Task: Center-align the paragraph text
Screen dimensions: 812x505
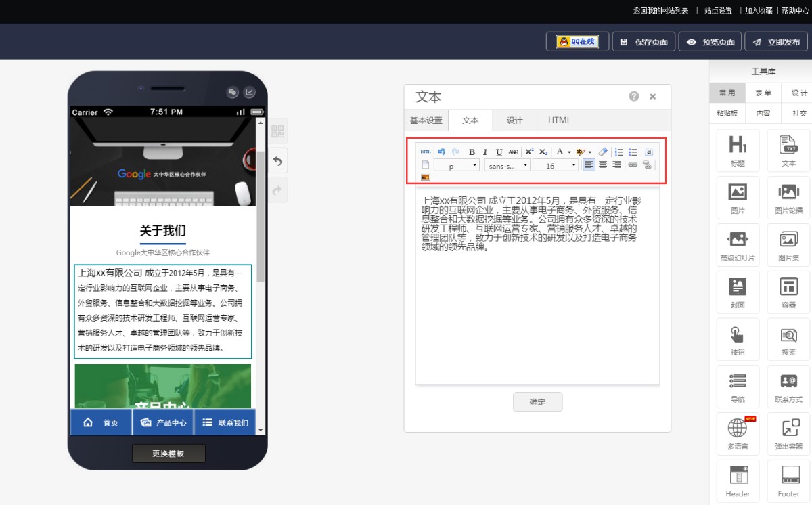Action: pyautogui.click(x=603, y=164)
